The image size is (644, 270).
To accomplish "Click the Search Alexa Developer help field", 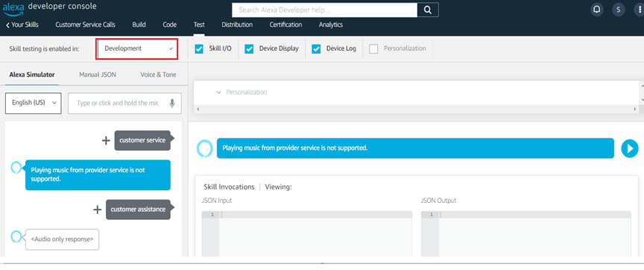I will click(x=324, y=10).
